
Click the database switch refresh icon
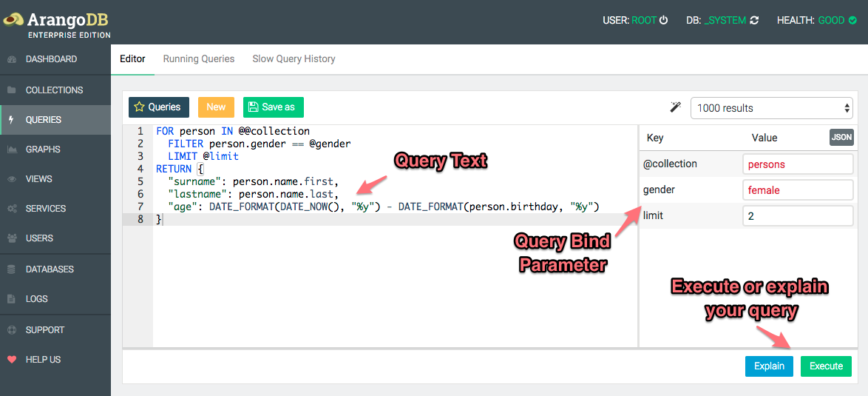coord(754,21)
